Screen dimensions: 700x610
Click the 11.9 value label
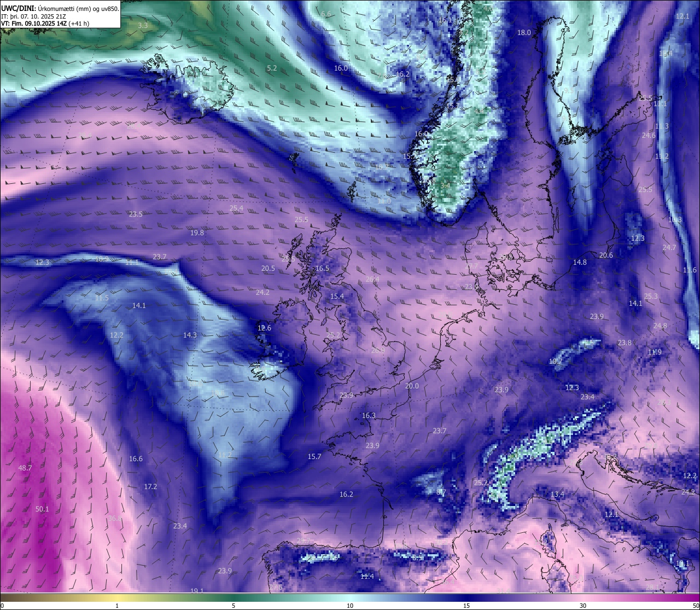point(655,352)
